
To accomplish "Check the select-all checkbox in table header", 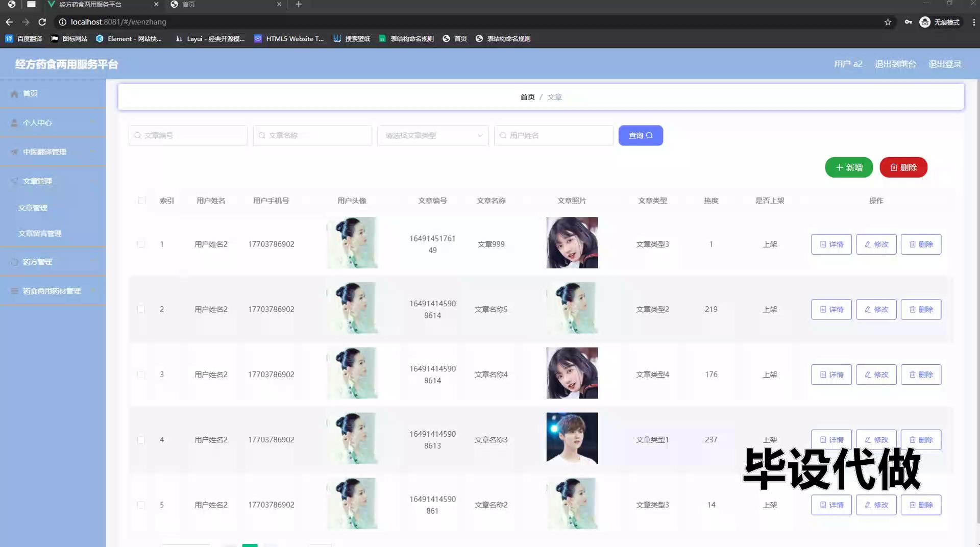I will pos(141,201).
